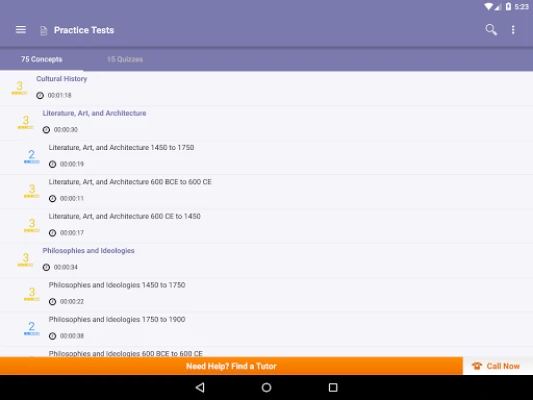Click difficulty level 2 bar for Philosophies 1750 to 1900
Viewport: 533px width, 400px height.
(32, 334)
